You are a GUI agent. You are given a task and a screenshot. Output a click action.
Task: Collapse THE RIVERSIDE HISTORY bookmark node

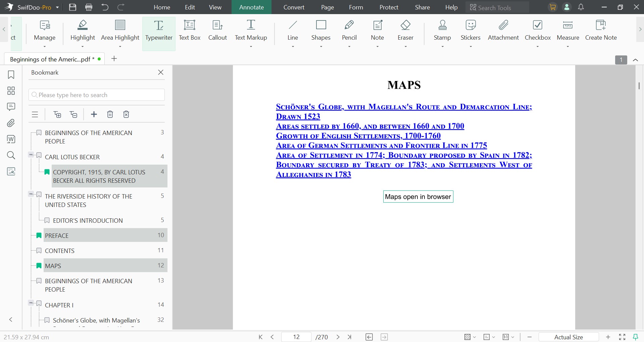[31, 194]
